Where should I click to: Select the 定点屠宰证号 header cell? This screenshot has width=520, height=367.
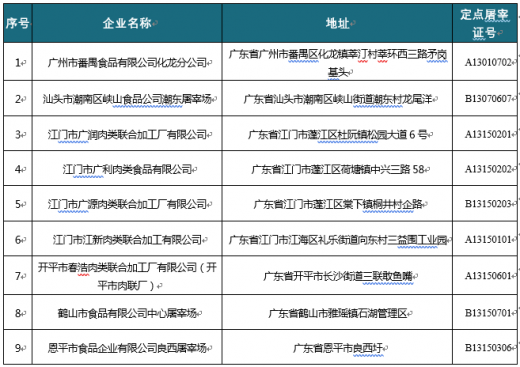tap(485, 23)
